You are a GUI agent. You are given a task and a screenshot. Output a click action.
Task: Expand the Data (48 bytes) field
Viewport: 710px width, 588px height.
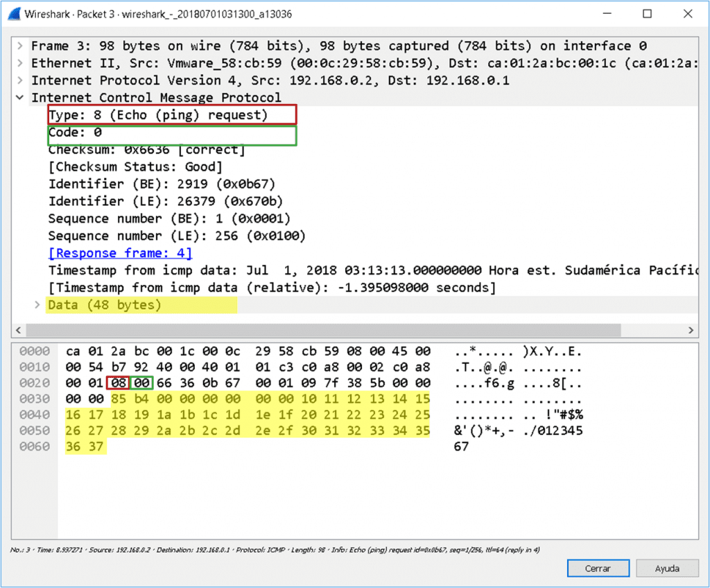coord(37,304)
